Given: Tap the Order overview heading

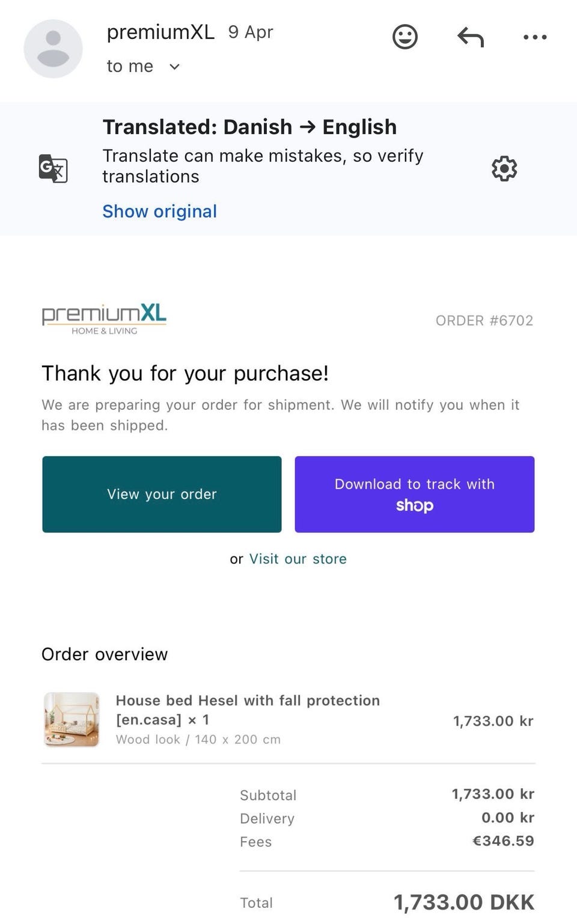Looking at the screenshot, I should [105, 654].
